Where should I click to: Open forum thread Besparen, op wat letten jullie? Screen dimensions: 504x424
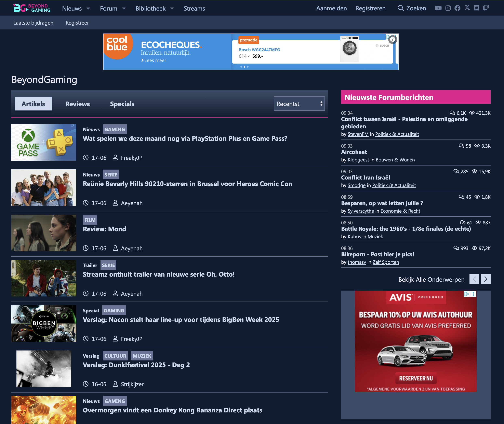pyautogui.click(x=382, y=203)
